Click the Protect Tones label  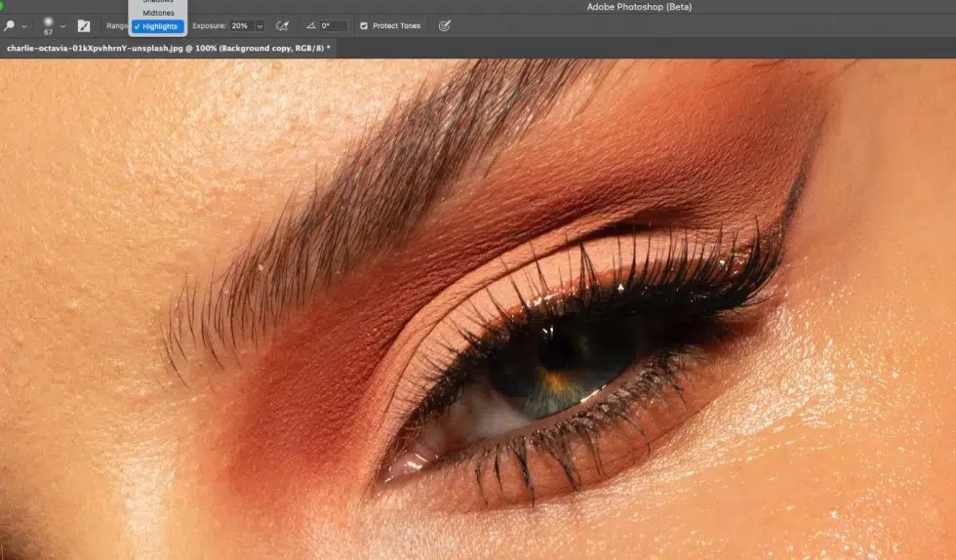tap(397, 25)
